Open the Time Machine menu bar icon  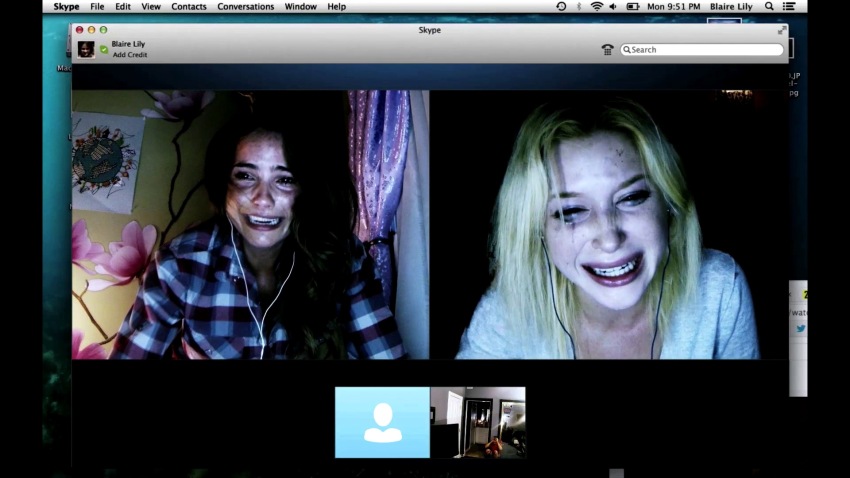pyautogui.click(x=561, y=7)
